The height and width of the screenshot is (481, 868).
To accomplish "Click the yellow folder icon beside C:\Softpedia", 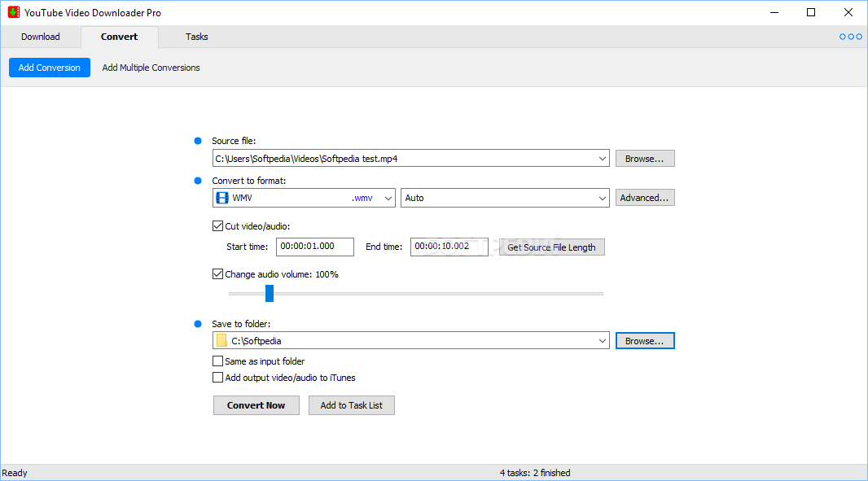I will click(221, 340).
